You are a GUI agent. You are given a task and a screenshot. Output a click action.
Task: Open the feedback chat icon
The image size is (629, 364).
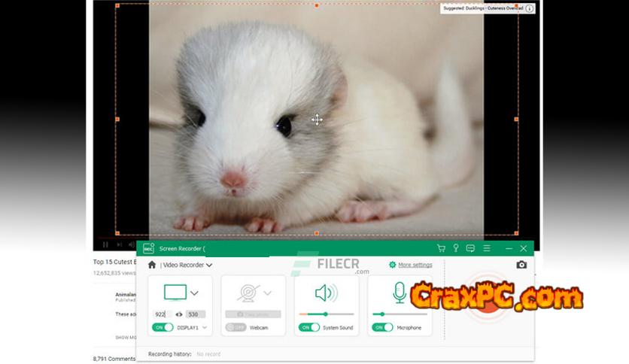470,248
